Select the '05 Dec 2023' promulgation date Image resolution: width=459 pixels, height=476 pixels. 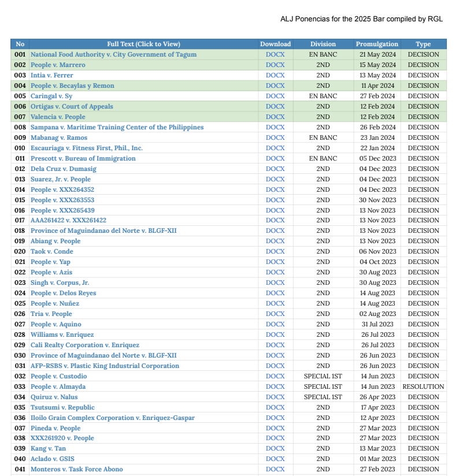(x=377, y=158)
